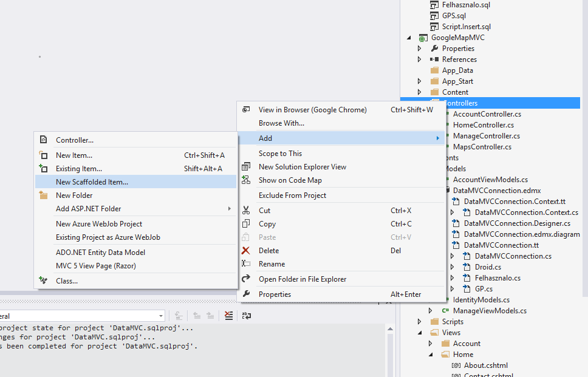Select MapsController.cs file
The width and height of the screenshot is (588, 377).
pos(482,146)
